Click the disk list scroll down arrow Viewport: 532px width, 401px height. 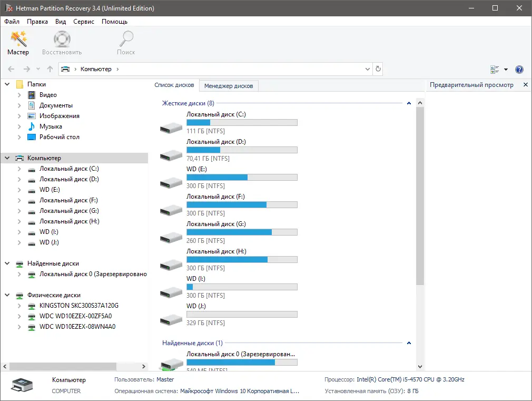tap(420, 367)
